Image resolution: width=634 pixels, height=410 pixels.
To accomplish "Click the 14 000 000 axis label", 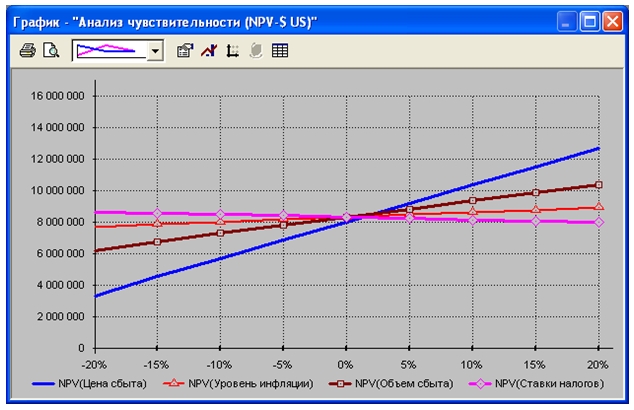I will coord(58,127).
